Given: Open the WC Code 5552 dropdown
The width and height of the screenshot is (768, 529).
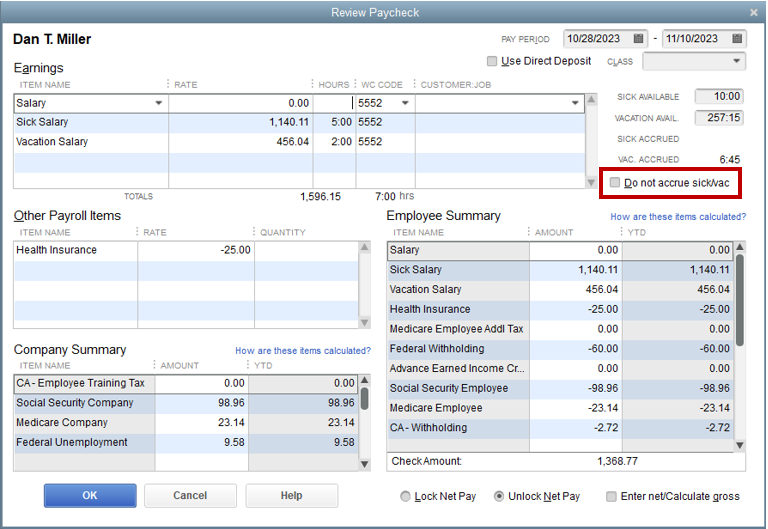Looking at the screenshot, I should [x=405, y=103].
